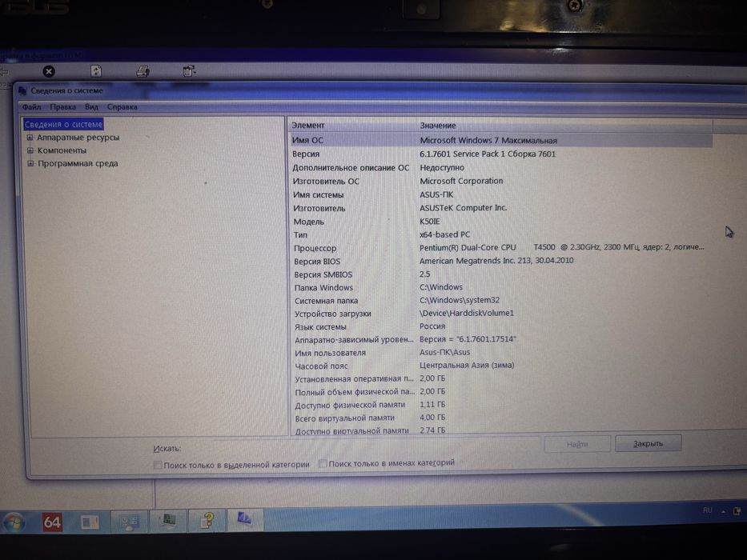Select the Имя пользователя row
Viewport: 747px width, 560px height.
pyautogui.click(x=500, y=352)
